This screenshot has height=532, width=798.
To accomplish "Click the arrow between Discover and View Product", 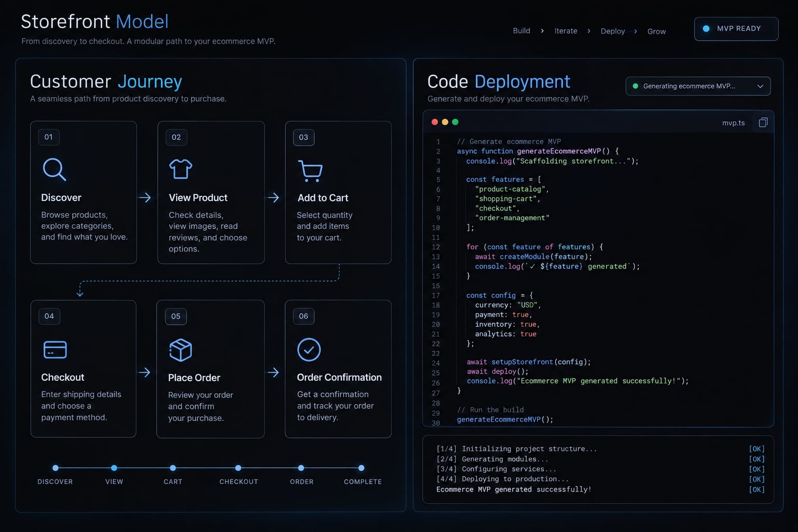I will tap(145, 197).
